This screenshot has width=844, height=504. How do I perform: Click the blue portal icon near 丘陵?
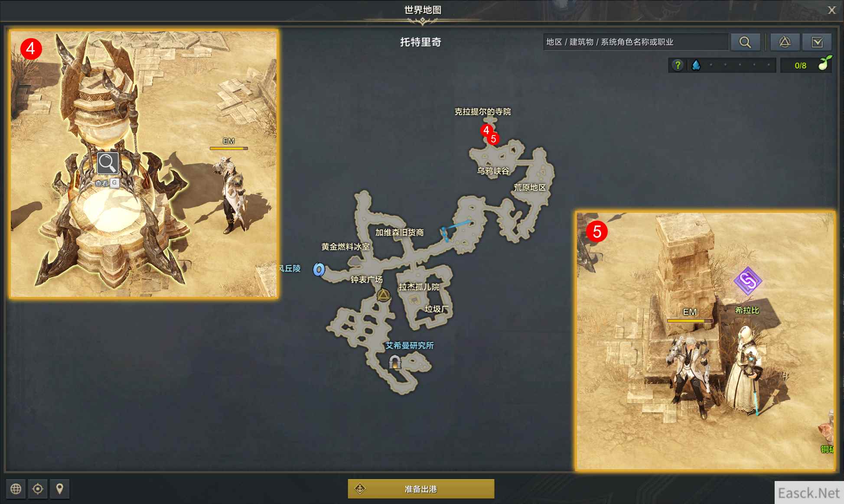[319, 270]
